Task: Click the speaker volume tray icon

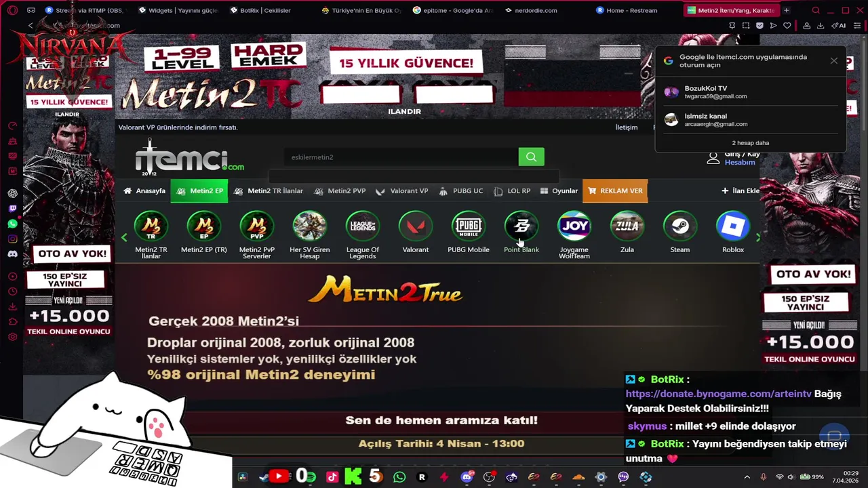Action: (791, 477)
